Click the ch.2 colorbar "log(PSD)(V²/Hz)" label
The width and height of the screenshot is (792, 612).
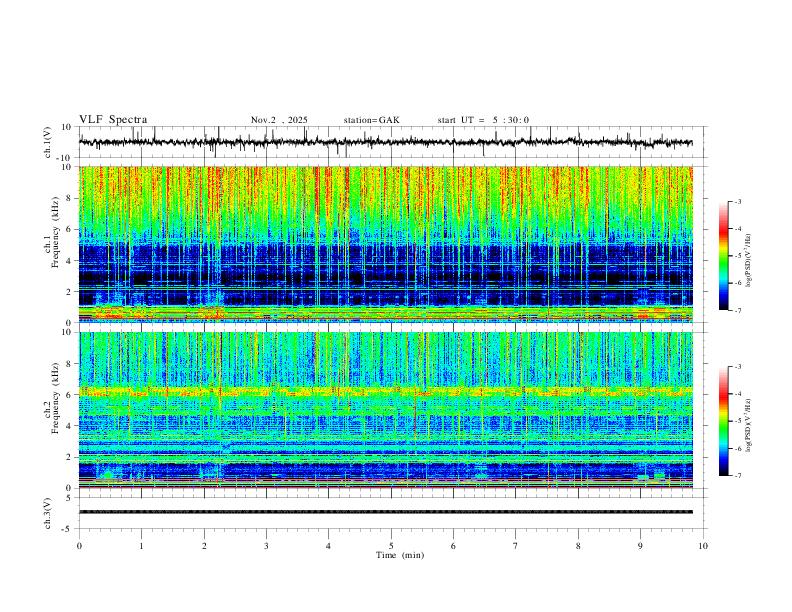[x=749, y=426]
